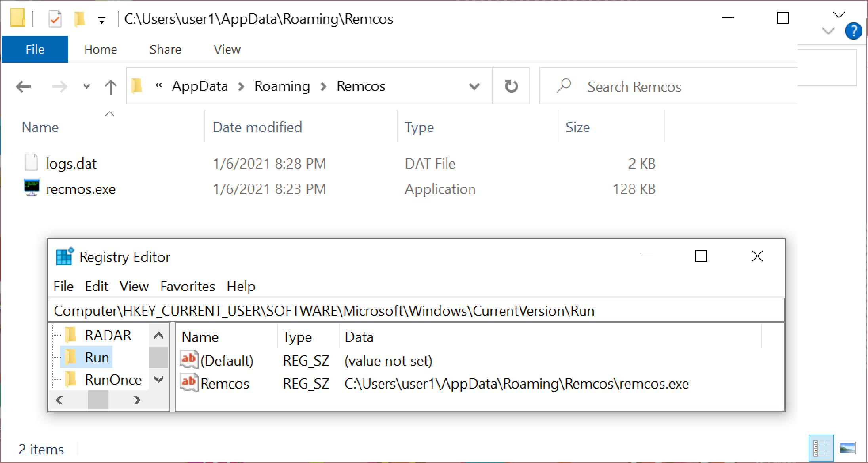
Task: Click the 128 KB size cell
Action: click(x=634, y=189)
